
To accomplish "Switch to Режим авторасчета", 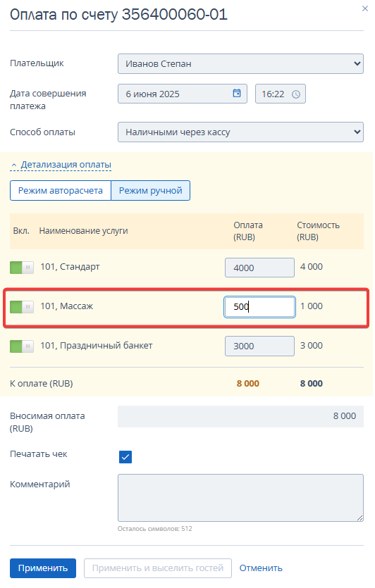I will (x=61, y=191).
